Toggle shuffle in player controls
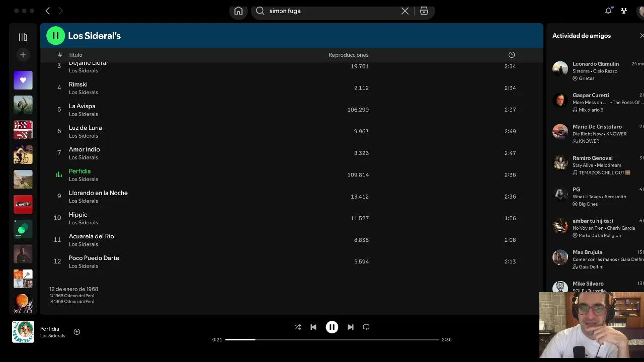644x362 pixels. coord(298,327)
